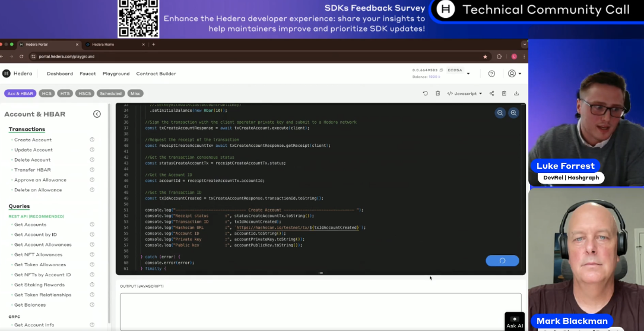Toggle the Scheduled category pill
The width and height of the screenshot is (644, 331).
(x=110, y=93)
